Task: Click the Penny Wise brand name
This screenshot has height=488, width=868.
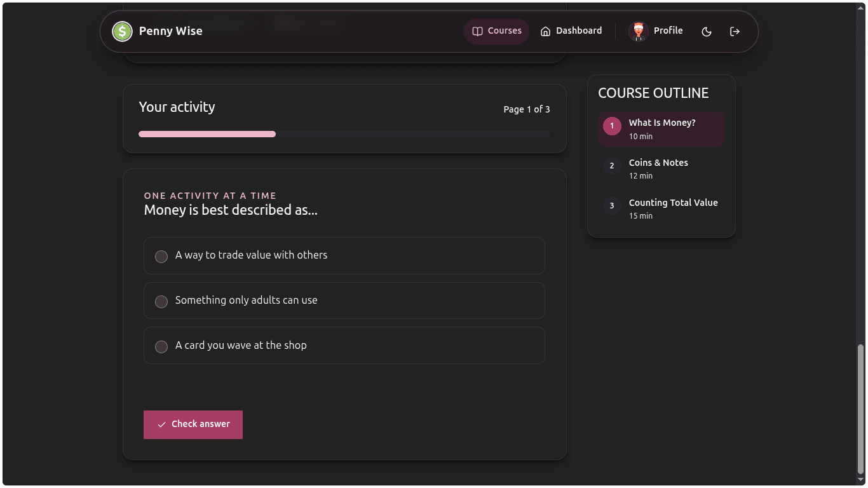Action: pyautogui.click(x=171, y=31)
